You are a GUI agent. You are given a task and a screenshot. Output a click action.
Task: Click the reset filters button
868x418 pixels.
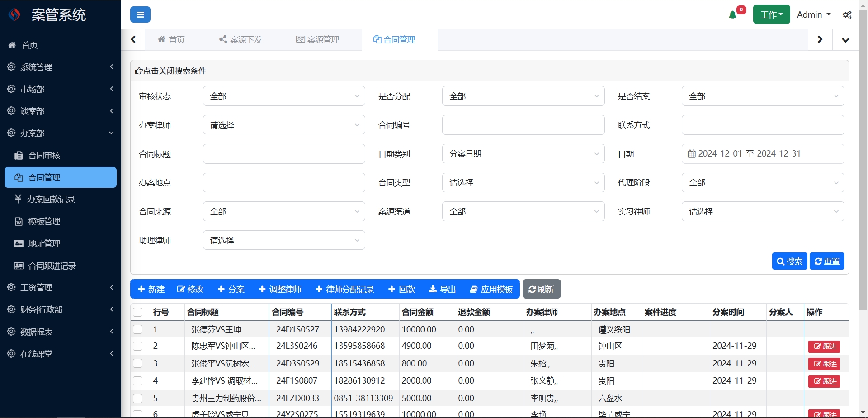pyautogui.click(x=826, y=261)
